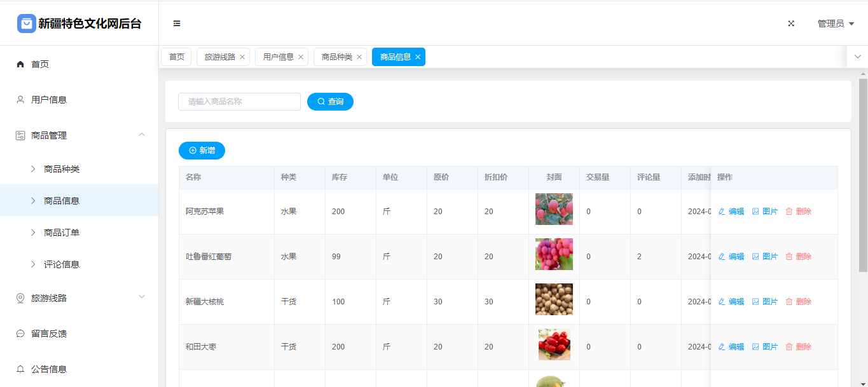Open 商品订单 in sidebar

tap(79, 233)
